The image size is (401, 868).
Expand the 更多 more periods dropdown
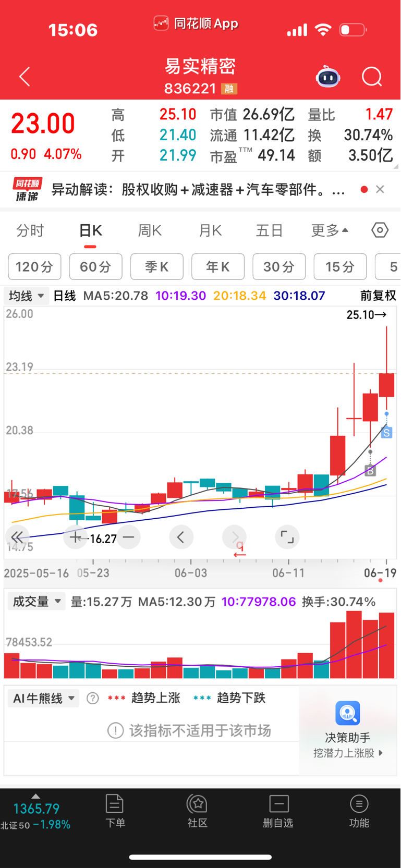coord(330,230)
